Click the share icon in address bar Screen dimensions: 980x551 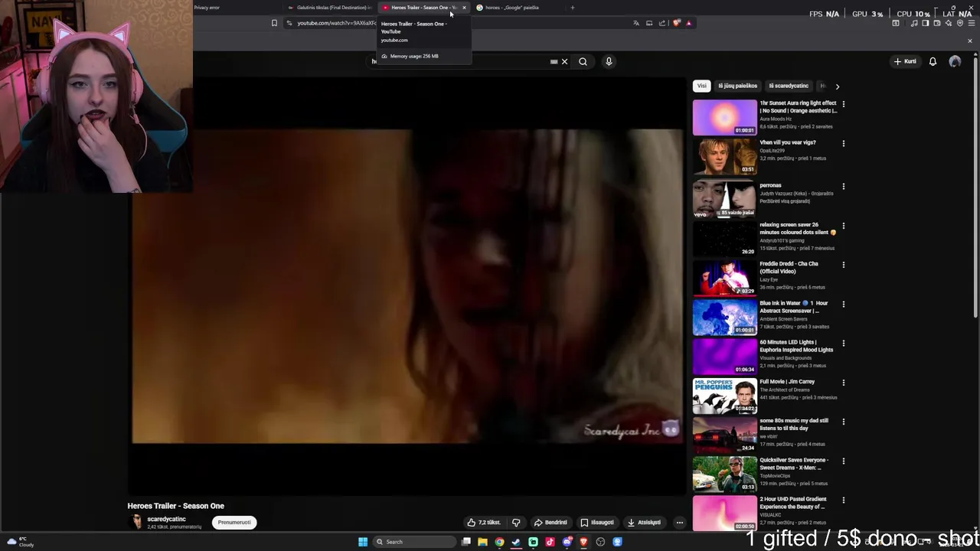coord(662,23)
